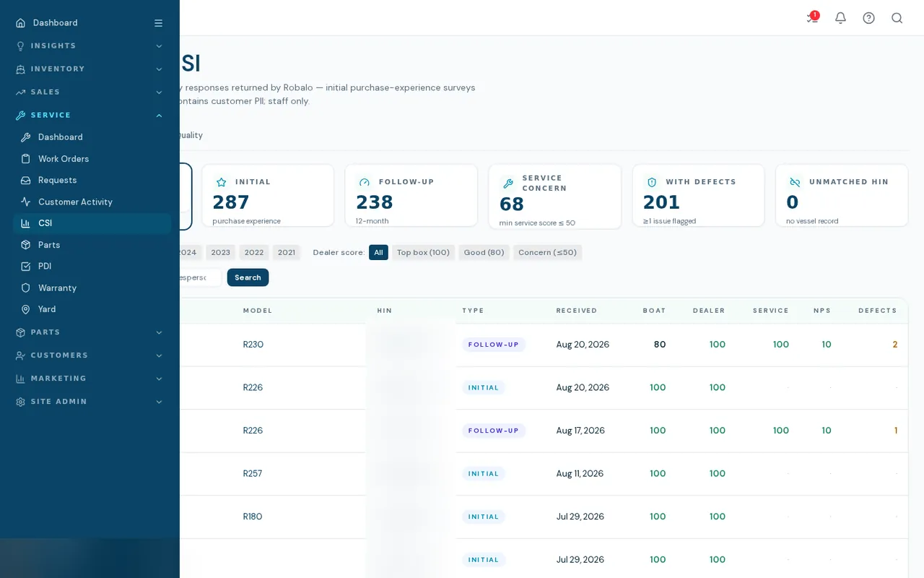The width and height of the screenshot is (924, 578).
Task: Select the Unmatched HIN stat card
Action: click(x=842, y=195)
